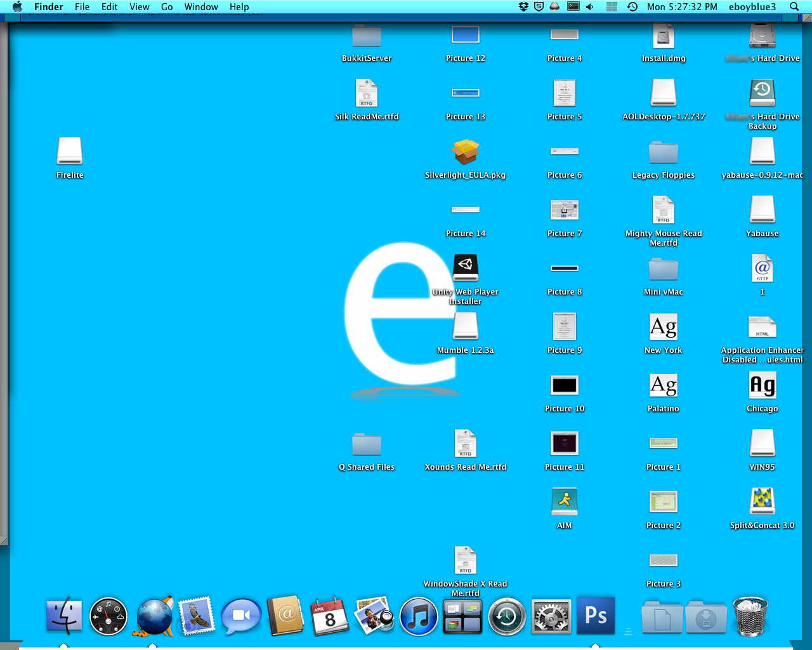Click the Dropbox menu bar icon

pos(523,7)
